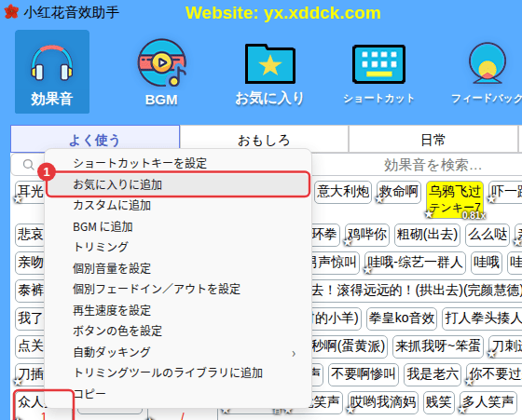The height and width of the screenshot is (420, 522).
Task: Open the BGM music disc section
Action: tap(162, 73)
